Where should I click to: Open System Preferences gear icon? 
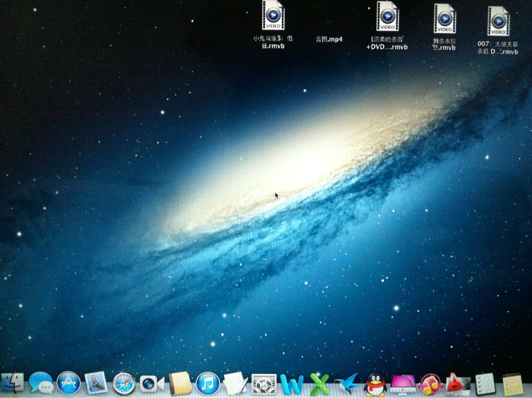(264, 384)
